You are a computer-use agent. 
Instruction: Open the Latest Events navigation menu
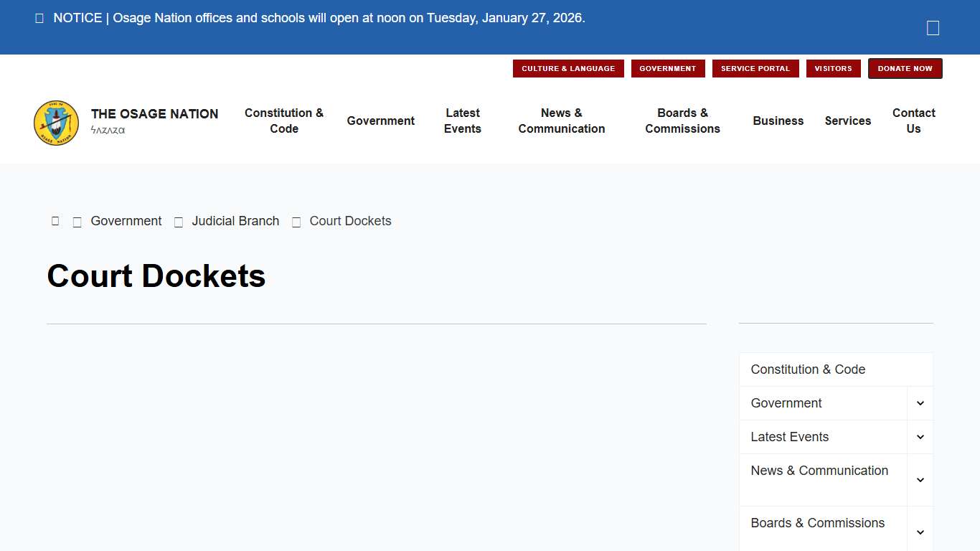[463, 121]
